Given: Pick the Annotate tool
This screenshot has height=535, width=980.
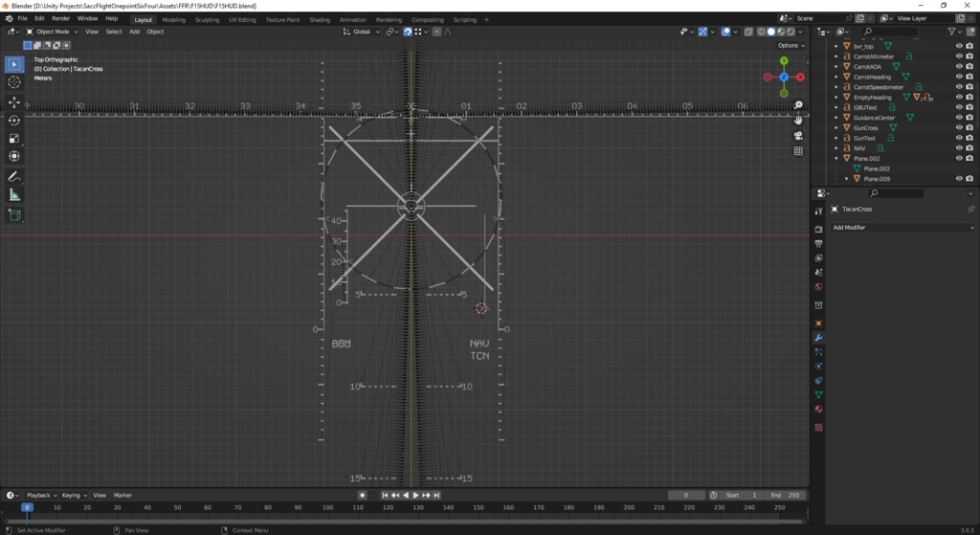Looking at the screenshot, I should (14, 177).
